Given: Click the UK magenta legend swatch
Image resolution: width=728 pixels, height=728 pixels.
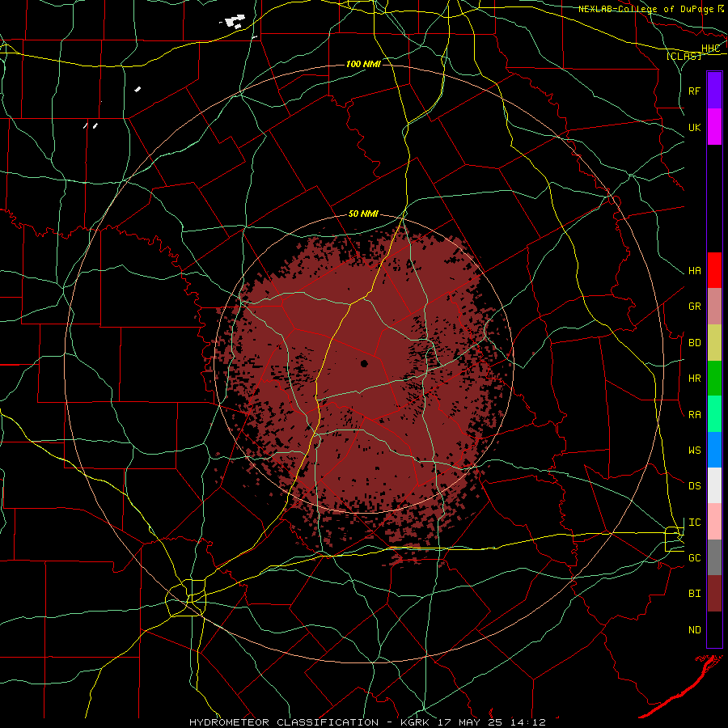Looking at the screenshot, I should (714, 127).
